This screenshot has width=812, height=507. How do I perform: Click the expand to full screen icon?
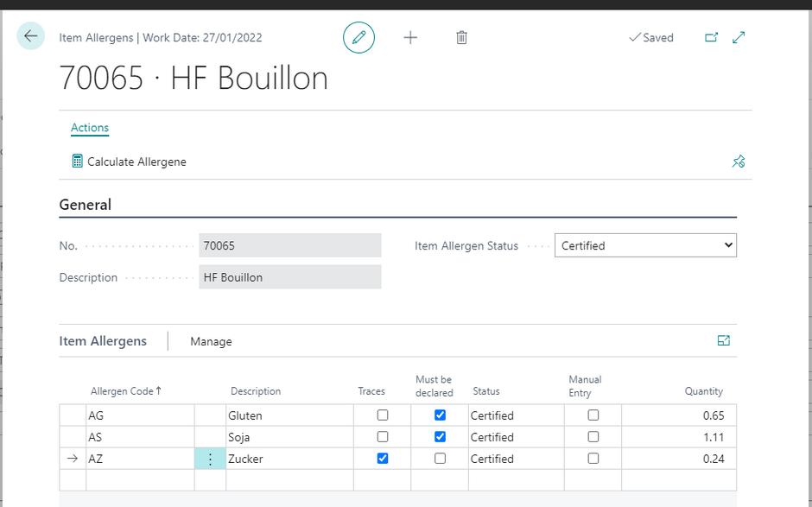click(739, 38)
